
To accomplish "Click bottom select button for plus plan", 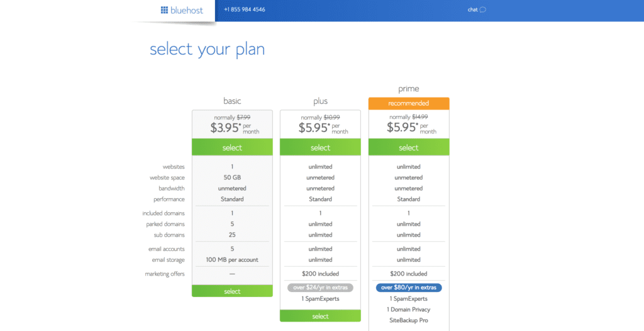I will (320, 316).
